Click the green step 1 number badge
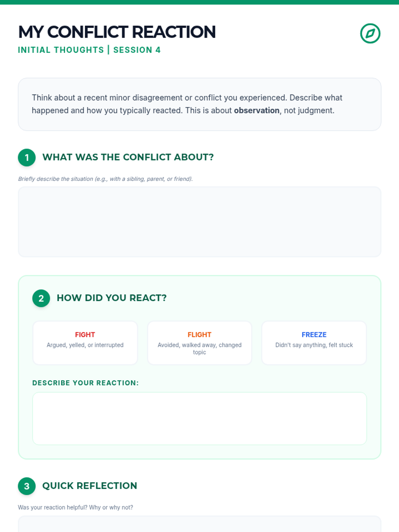Viewport: 399px width, 532px height. pyautogui.click(x=27, y=158)
